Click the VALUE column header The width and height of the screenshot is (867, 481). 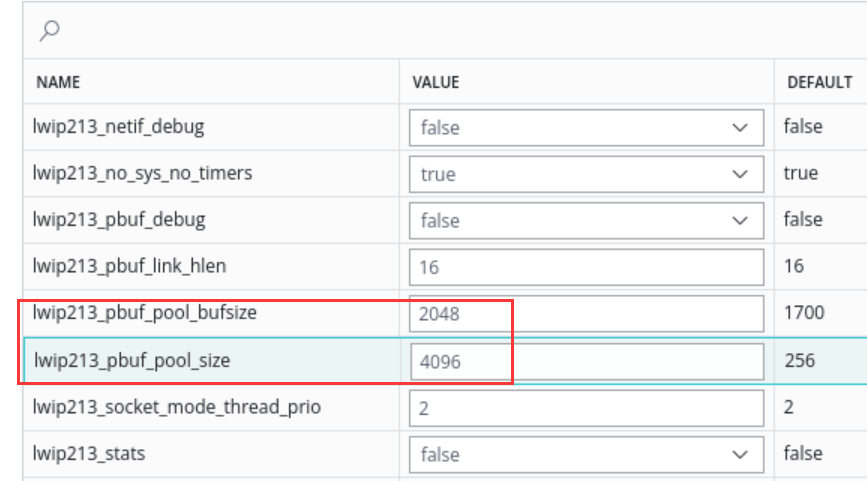point(436,82)
